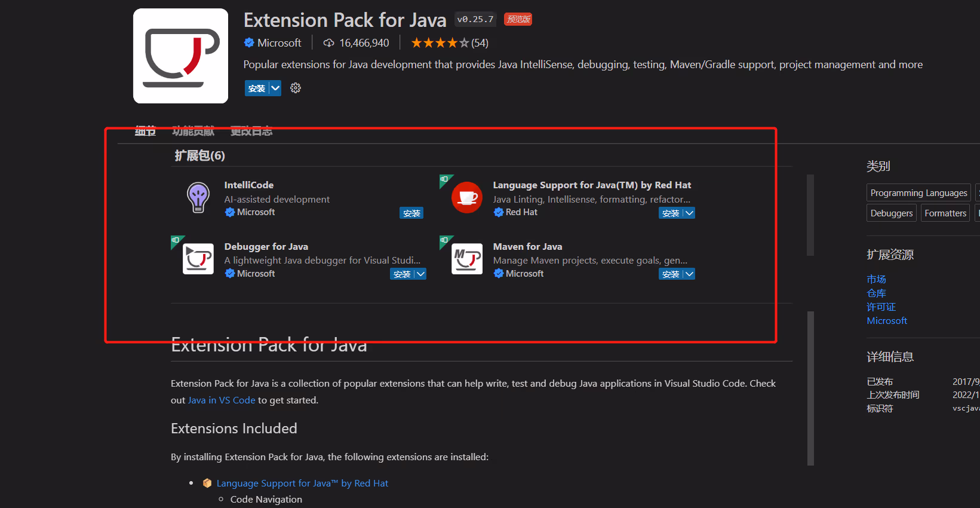This screenshot has width=980, height=508.
Task: Install the Maven for Java extension
Action: point(671,274)
